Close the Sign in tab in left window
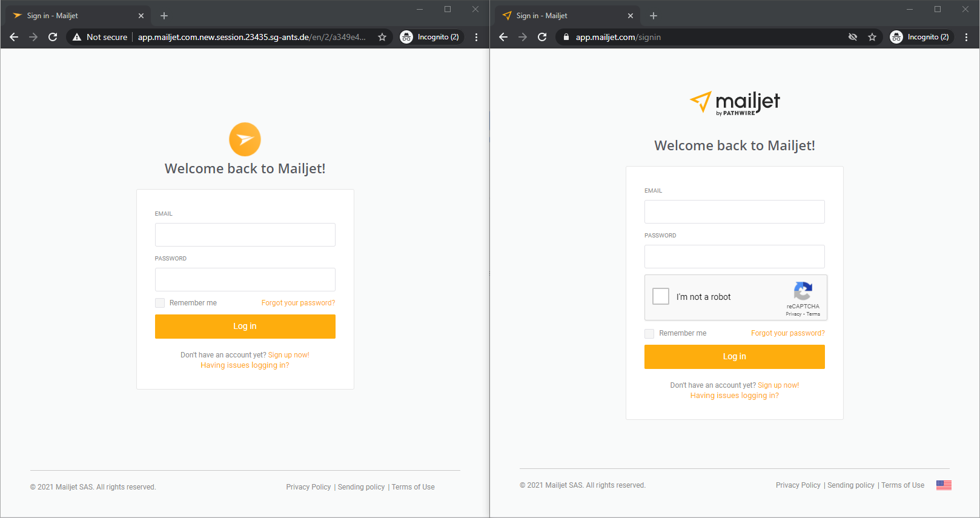 point(141,16)
